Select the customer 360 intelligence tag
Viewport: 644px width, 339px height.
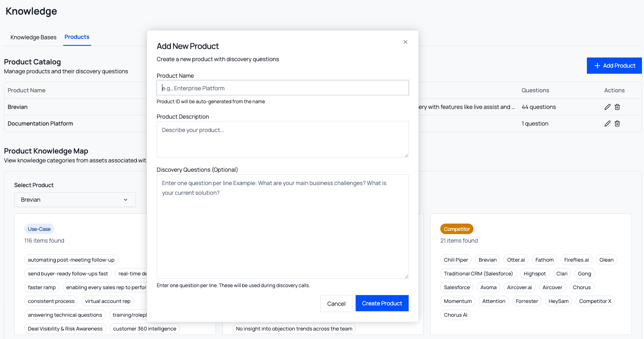click(145, 329)
